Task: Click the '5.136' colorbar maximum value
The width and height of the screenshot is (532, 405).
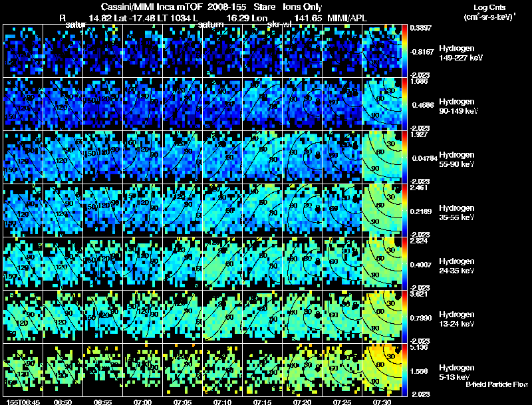Action: tap(419, 348)
